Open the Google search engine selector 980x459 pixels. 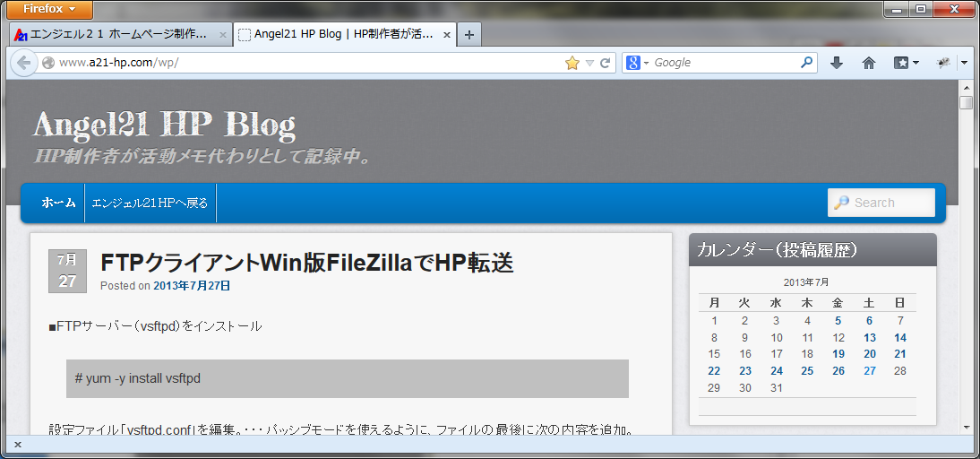point(638,63)
